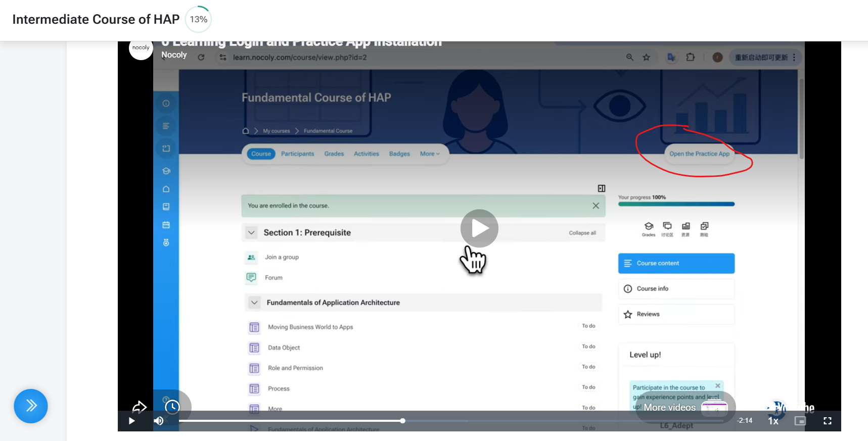
Task: Dismiss the enrolled-in-course notice
Action: pos(596,206)
